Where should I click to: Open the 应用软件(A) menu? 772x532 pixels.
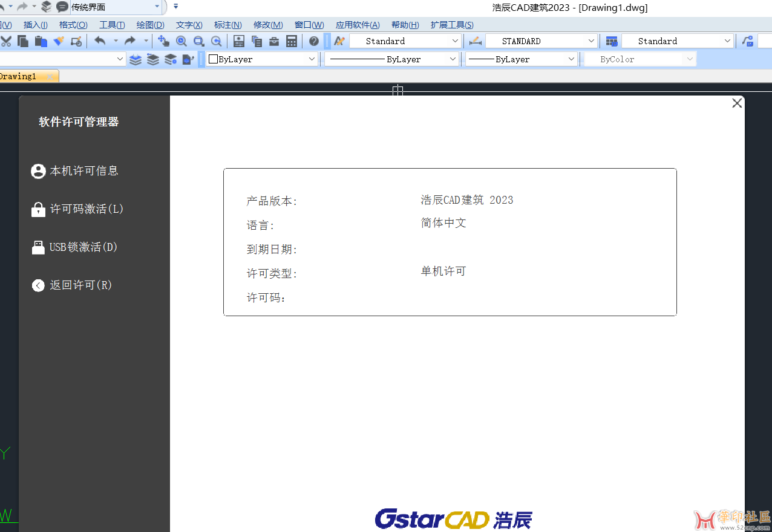(358, 25)
